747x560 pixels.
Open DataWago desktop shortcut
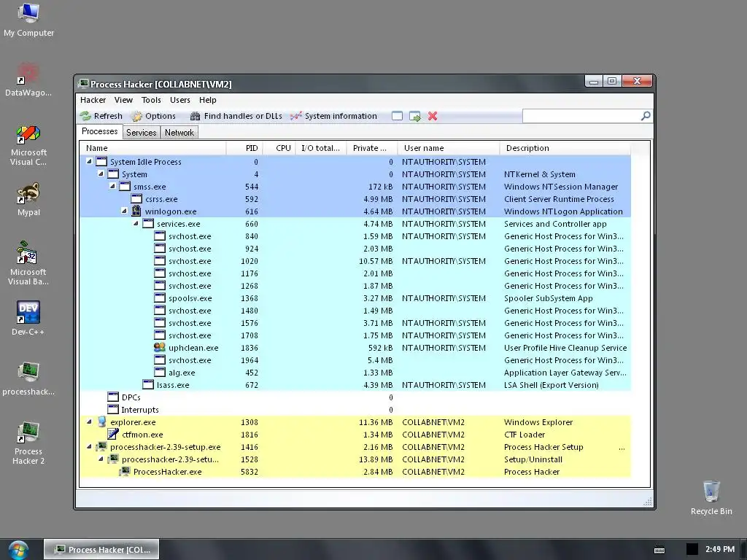pyautogui.click(x=28, y=79)
